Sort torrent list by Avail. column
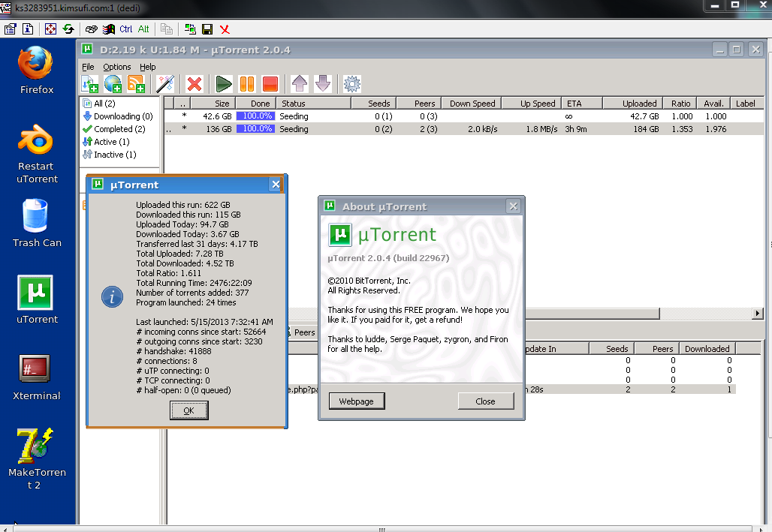 pos(713,104)
